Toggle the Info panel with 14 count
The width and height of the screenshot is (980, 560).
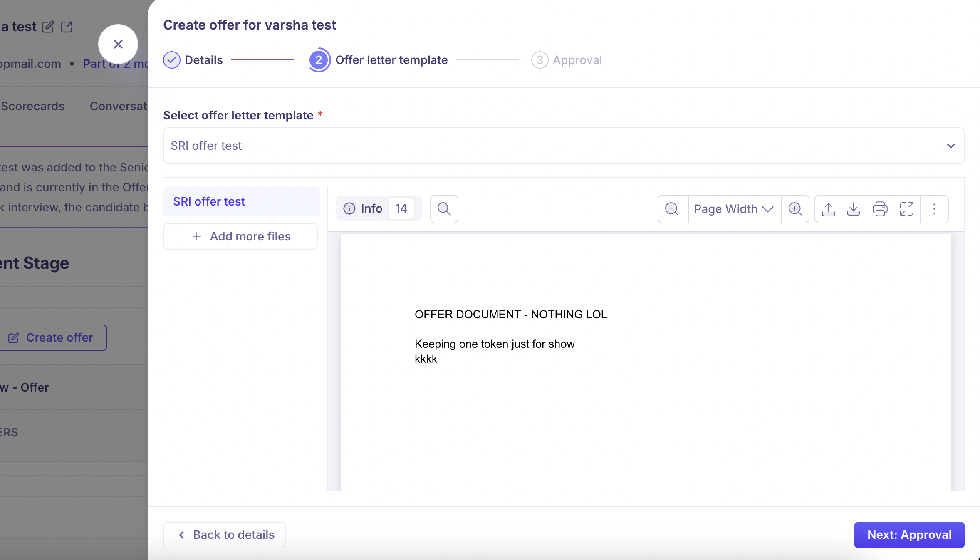tap(379, 208)
